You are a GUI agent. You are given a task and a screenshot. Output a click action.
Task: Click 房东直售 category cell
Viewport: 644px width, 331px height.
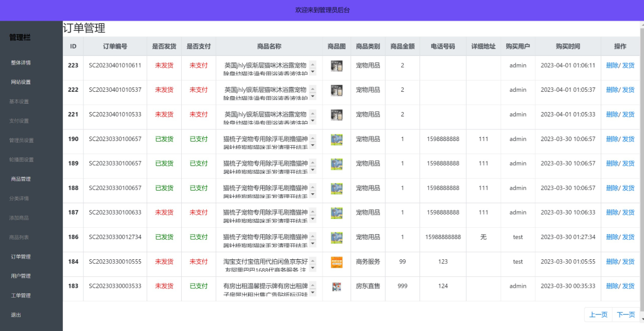coord(367,286)
